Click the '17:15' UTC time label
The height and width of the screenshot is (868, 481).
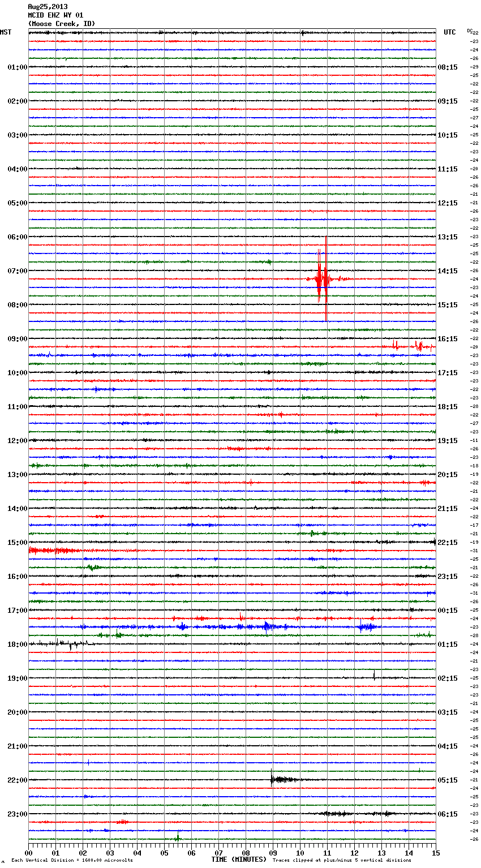tap(448, 373)
